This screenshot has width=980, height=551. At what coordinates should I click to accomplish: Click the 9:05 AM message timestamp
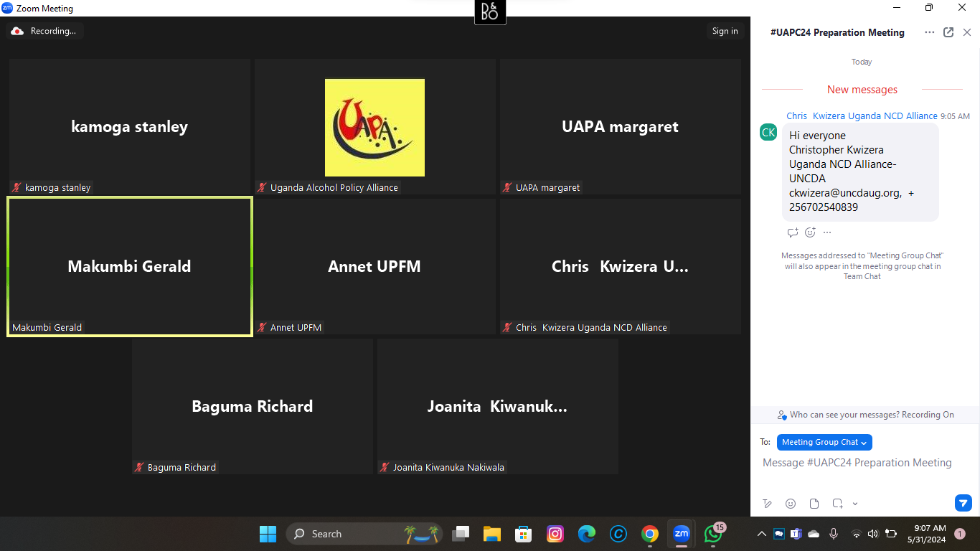click(955, 116)
